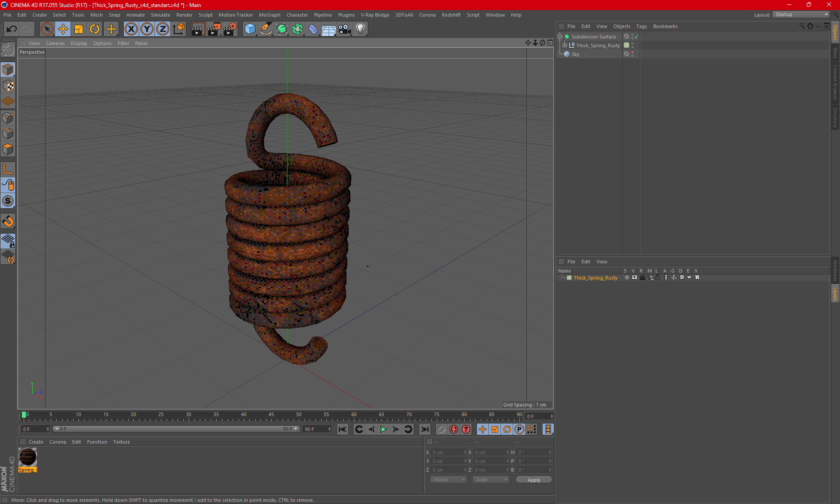Add a Camera object icon
The height and width of the screenshot is (504, 840).
[345, 29]
